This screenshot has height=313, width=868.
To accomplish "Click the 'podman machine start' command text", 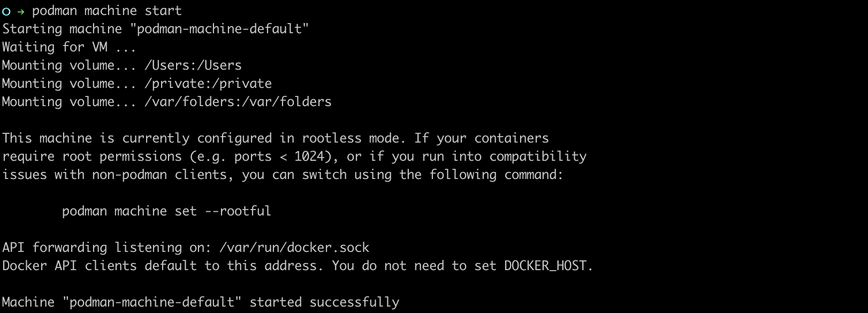I will coord(107,11).
